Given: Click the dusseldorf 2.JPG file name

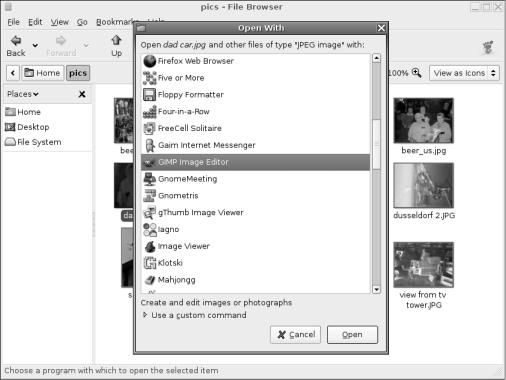Looking at the screenshot, I should [424, 215].
